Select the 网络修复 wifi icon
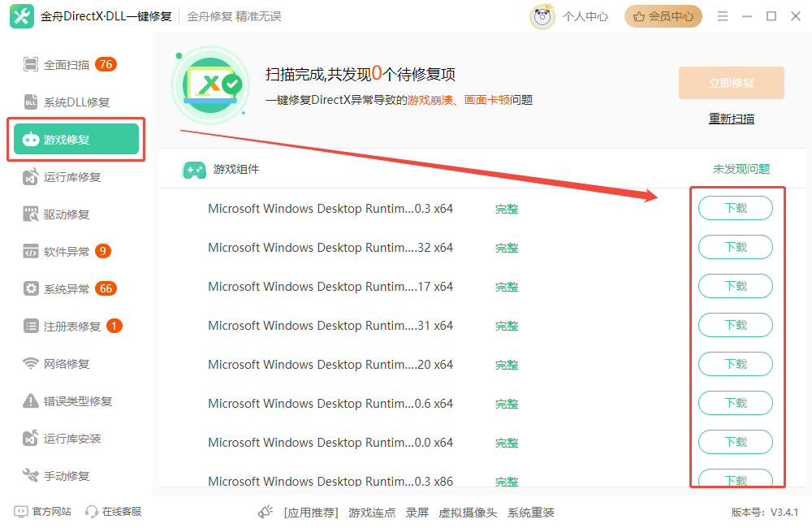Viewport: 812px width, 528px height. click(31, 364)
